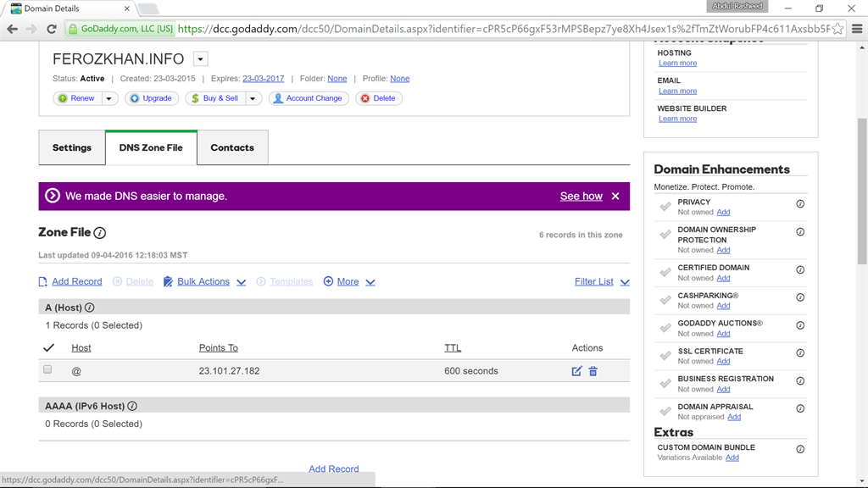Click info icon for Domain Appraisal
Image resolution: width=868 pixels, height=488 pixels.
(x=800, y=408)
